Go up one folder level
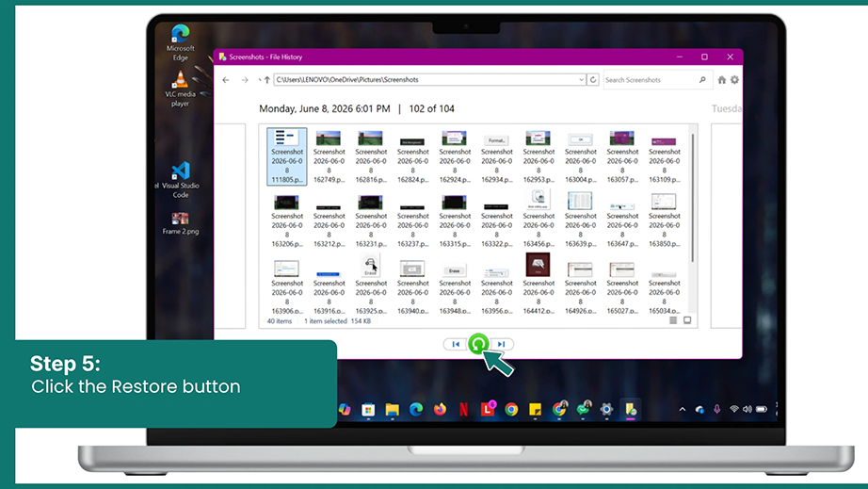Image resolution: width=868 pixels, height=489 pixels. [x=266, y=80]
